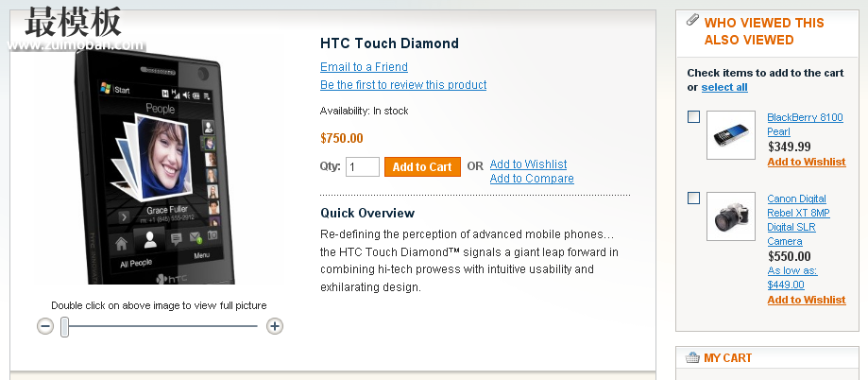Click the Canon camera thumbnail image
The width and height of the screenshot is (868, 380).
pos(731,216)
